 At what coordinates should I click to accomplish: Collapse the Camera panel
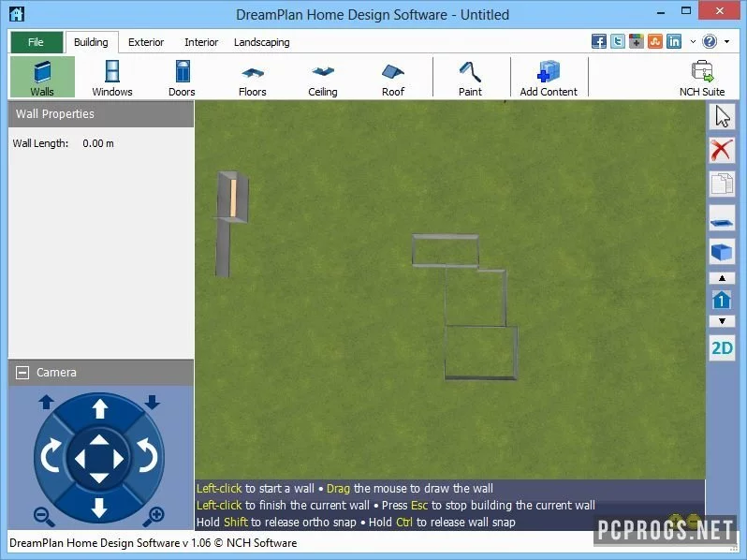click(x=22, y=373)
